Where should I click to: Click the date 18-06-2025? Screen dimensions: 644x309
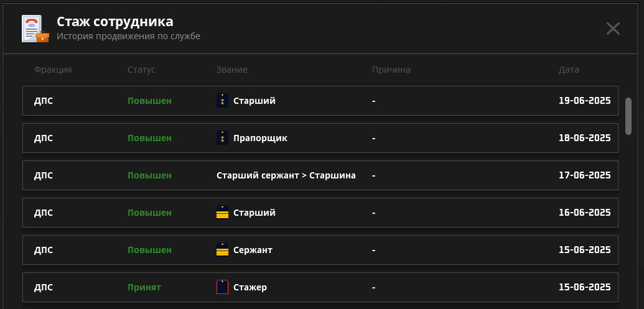584,138
